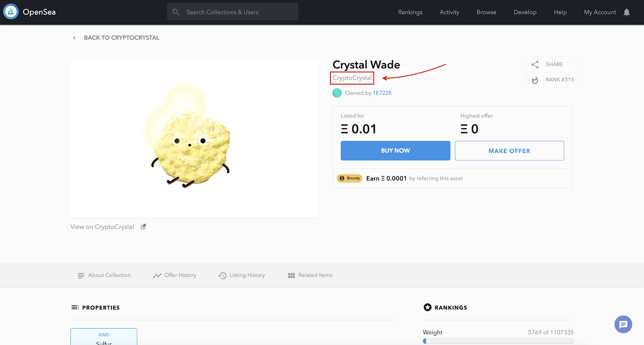The width and height of the screenshot is (644, 345).
Task: Click the Bounty badge
Action: (350, 178)
